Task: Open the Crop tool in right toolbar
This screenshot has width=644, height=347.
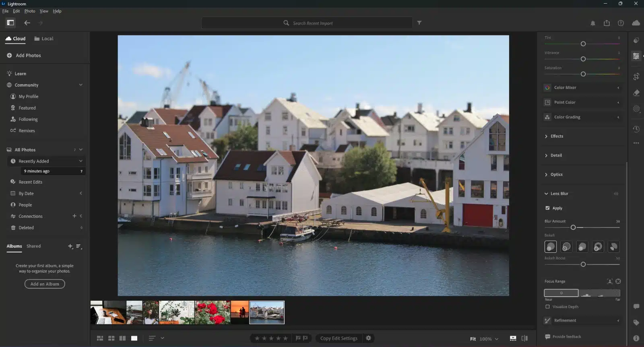Action: click(x=636, y=76)
